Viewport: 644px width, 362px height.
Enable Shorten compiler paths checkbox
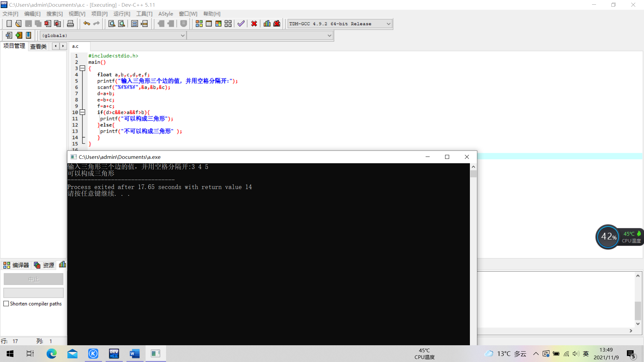click(6, 304)
